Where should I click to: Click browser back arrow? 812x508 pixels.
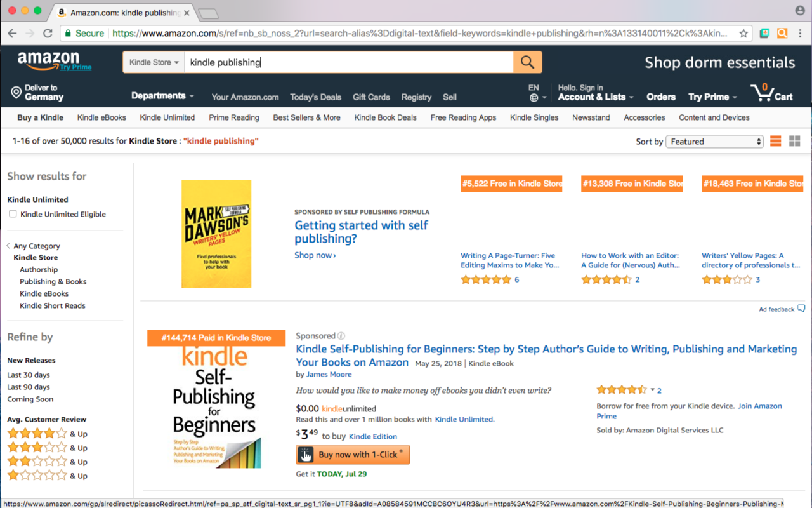(x=13, y=33)
